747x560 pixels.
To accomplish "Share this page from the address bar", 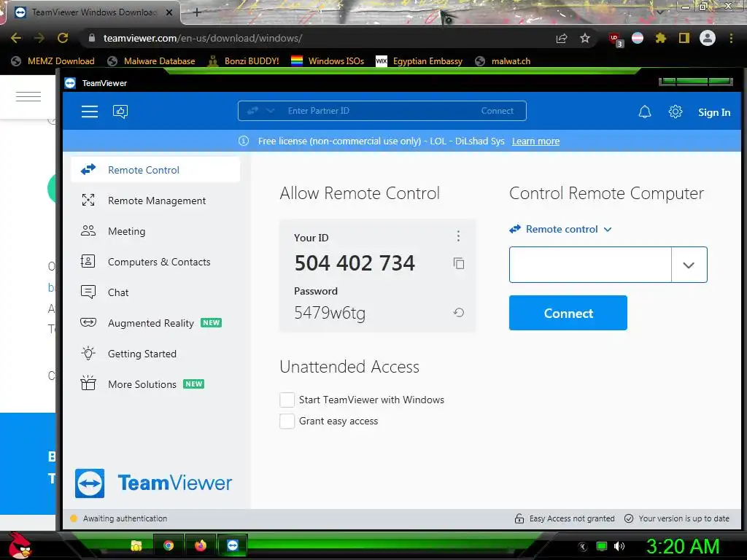I will (562, 38).
